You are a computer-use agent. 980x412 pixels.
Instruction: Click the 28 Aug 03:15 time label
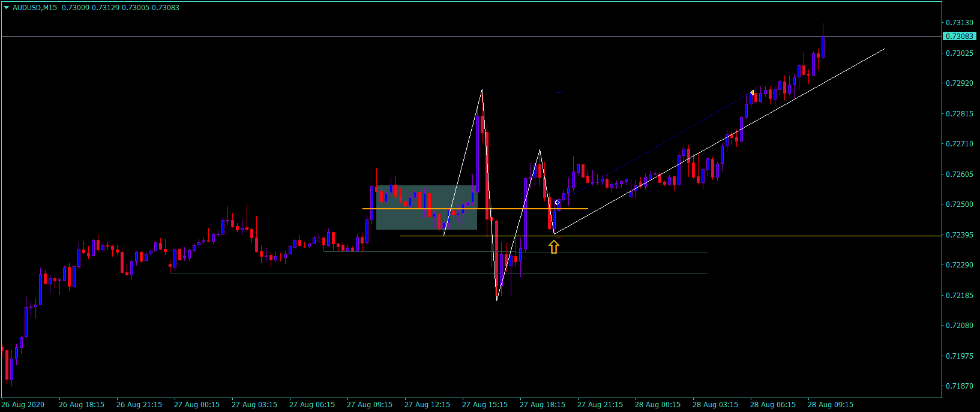[x=715, y=405]
